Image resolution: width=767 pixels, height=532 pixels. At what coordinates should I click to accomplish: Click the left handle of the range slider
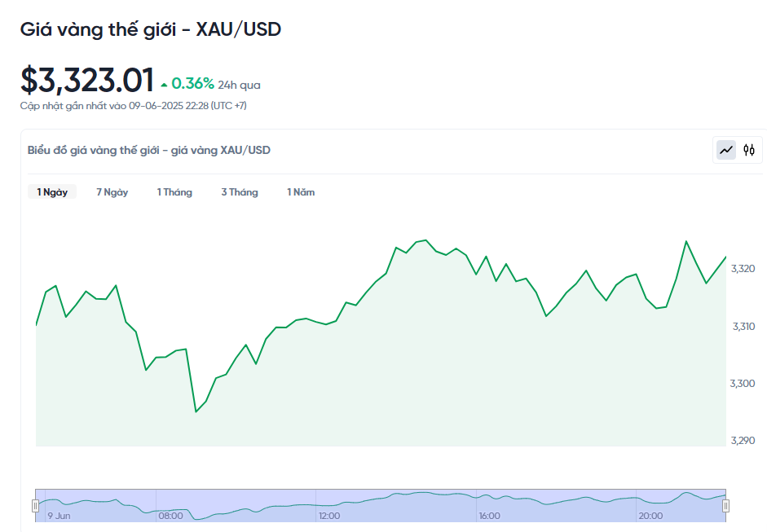[35, 506]
